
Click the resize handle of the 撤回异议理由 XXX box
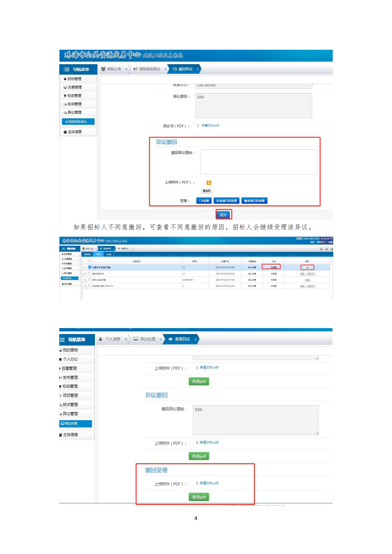(x=317, y=433)
